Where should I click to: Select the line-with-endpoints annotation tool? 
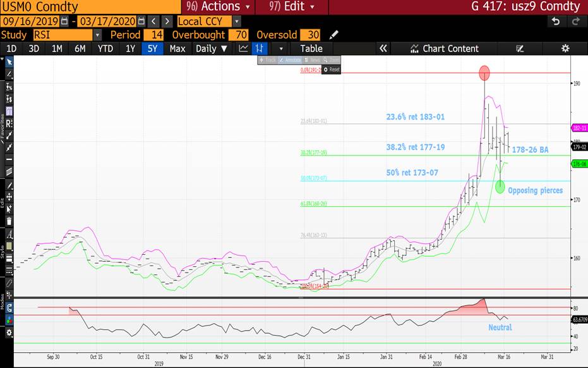point(9,135)
